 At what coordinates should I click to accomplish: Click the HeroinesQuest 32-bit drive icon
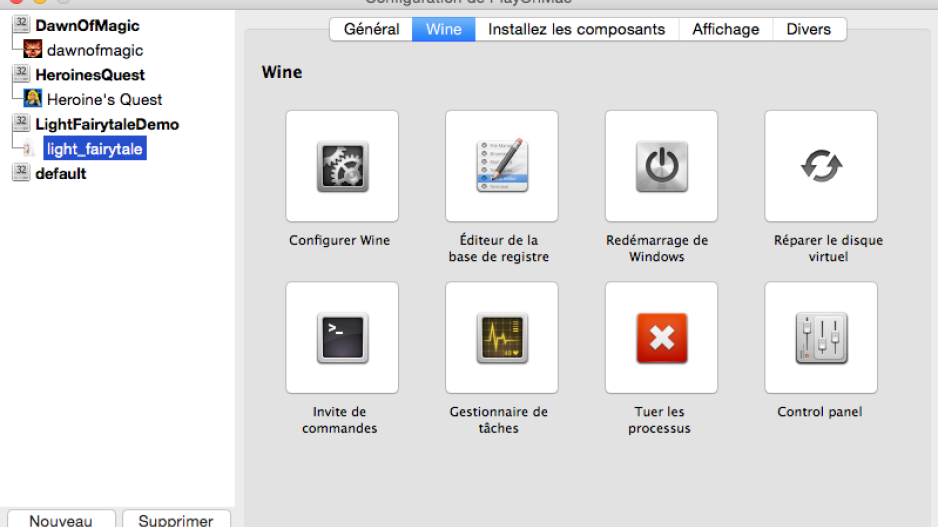[22, 74]
